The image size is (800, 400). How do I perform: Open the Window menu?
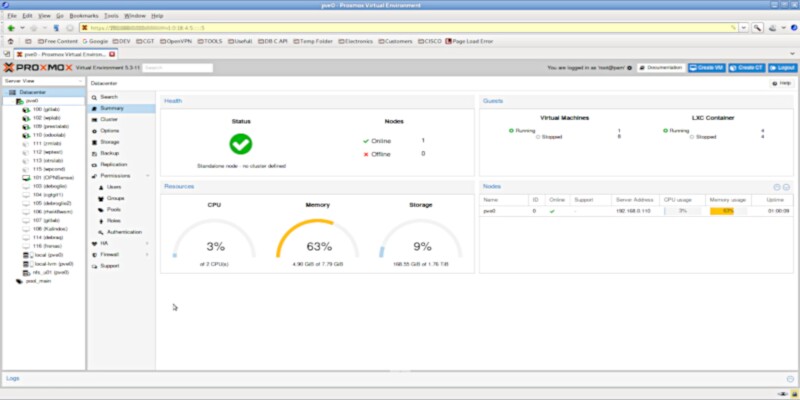pos(135,16)
